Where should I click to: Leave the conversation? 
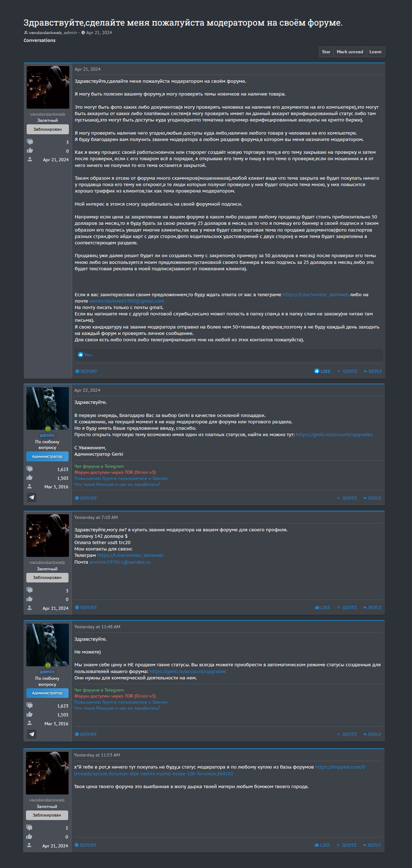(375, 52)
